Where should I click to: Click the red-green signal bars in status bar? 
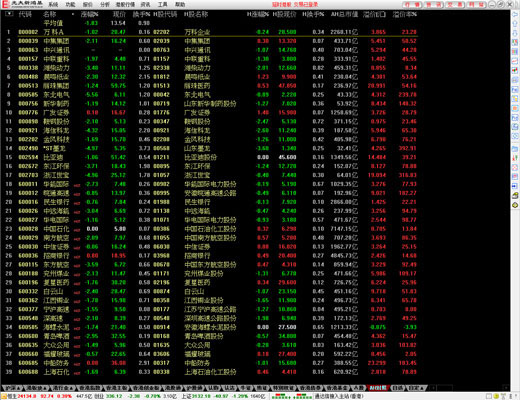coord(292,396)
